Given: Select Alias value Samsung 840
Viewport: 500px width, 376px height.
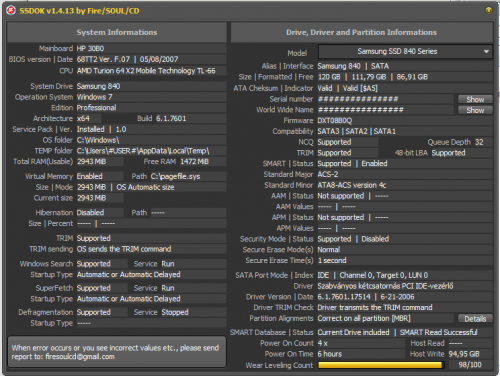Looking at the screenshot, I should tap(339, 66).
